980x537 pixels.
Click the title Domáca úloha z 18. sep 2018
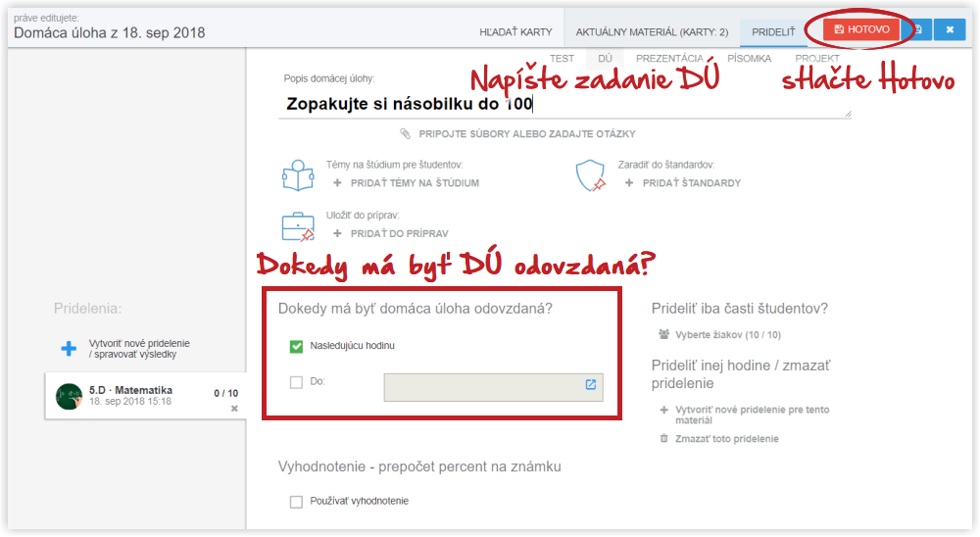[110, 33]
